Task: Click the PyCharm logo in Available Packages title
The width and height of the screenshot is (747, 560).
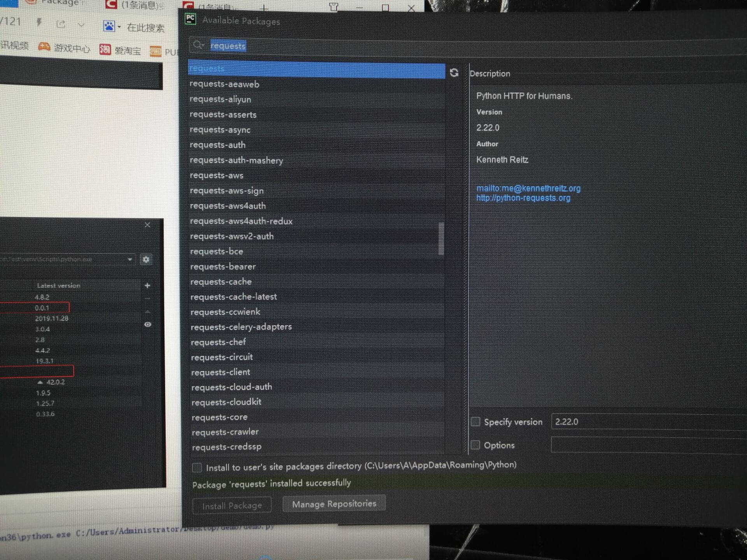Action: pyautogui.click(x=191, y=19)
